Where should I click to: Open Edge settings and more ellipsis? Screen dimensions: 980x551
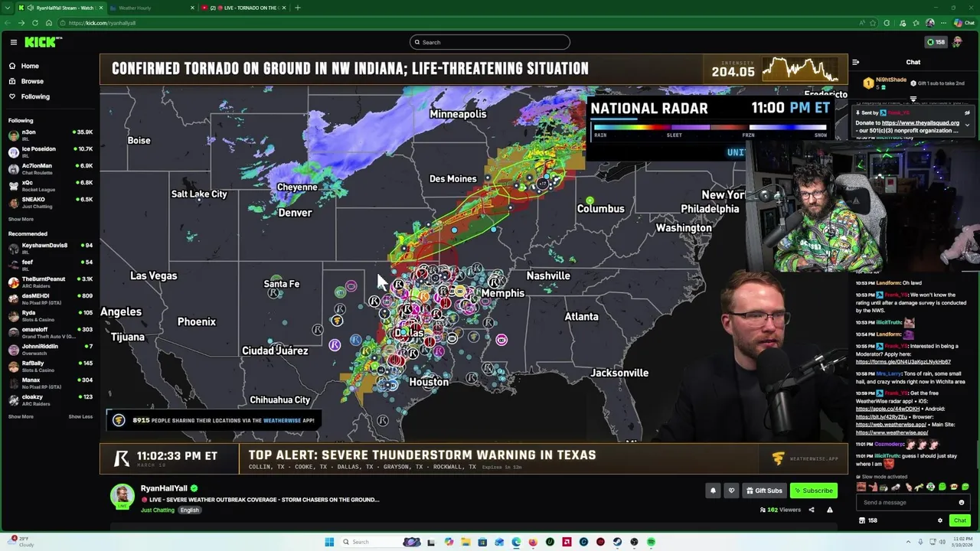[x=944, y=23]
